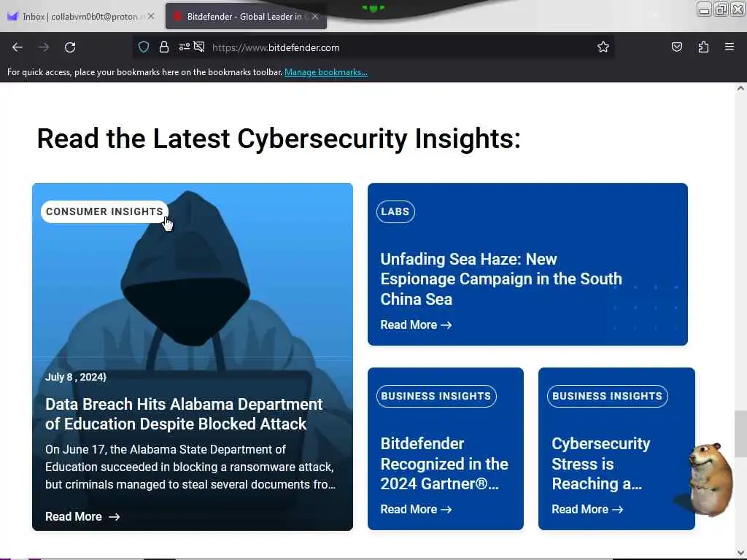The image size is (747, 560).
Task: Open the Unfading Sea Haze article title
Action: click(501, 279)
